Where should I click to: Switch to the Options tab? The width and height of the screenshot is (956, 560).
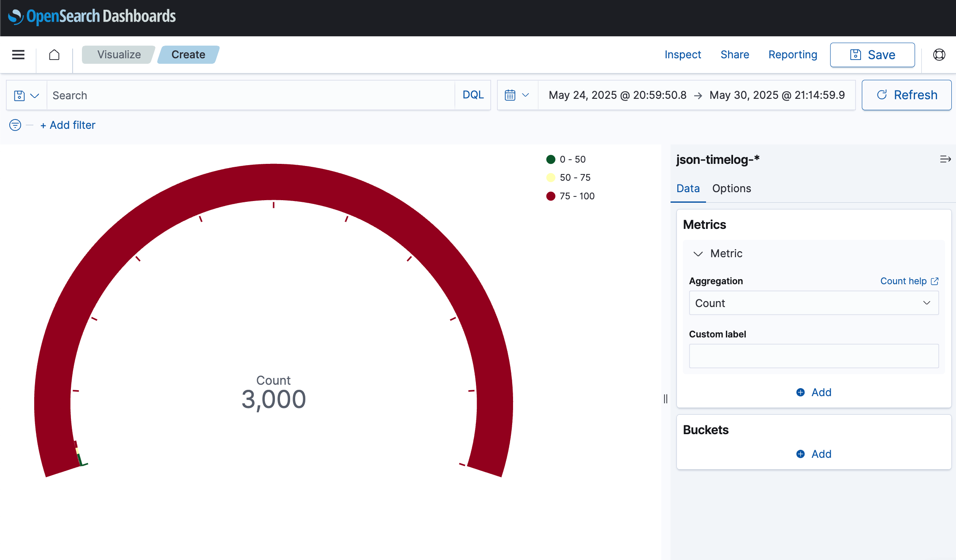click(x=731, y=188)
